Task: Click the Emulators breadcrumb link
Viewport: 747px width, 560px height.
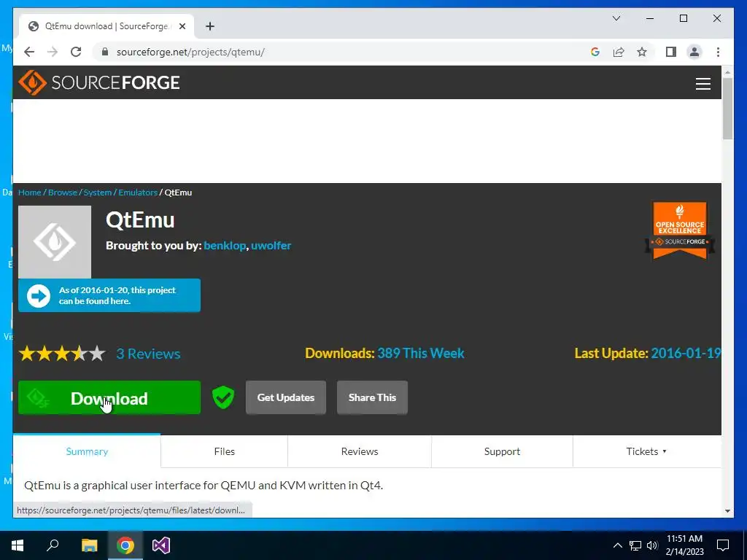Action: (138, 192)
